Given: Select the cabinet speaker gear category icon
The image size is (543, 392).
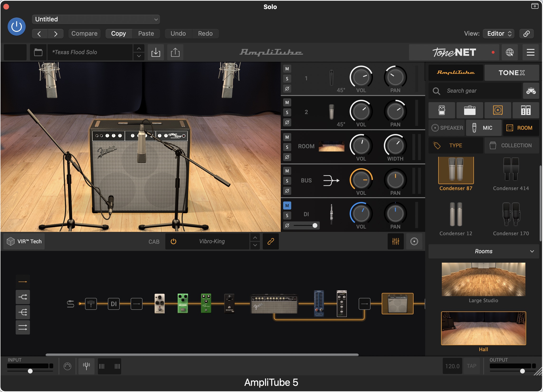Looking at the screenshot, I should pyautogui.click(x=497, y=110).
